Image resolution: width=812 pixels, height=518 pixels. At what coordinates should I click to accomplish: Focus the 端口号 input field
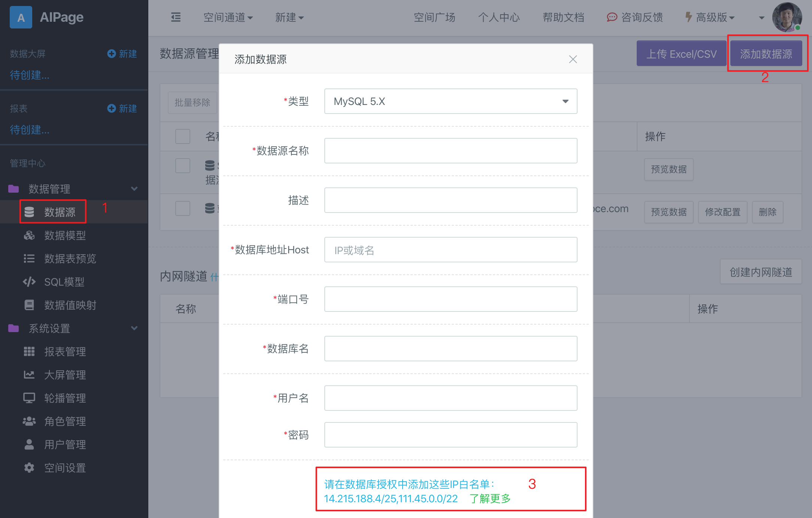451,299
